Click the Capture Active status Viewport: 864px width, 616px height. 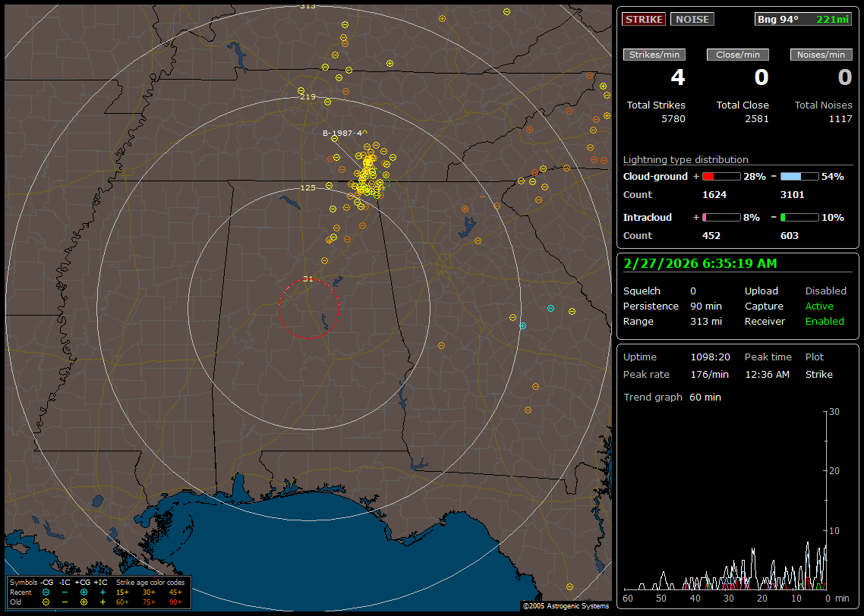point(818,306)
